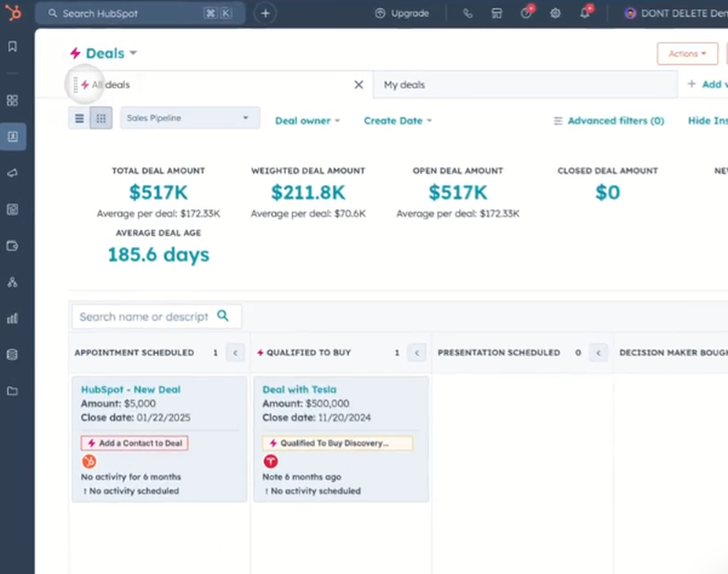Open the Library folder sidebar icon
The image size is (728, 574).
pos(12,391)
